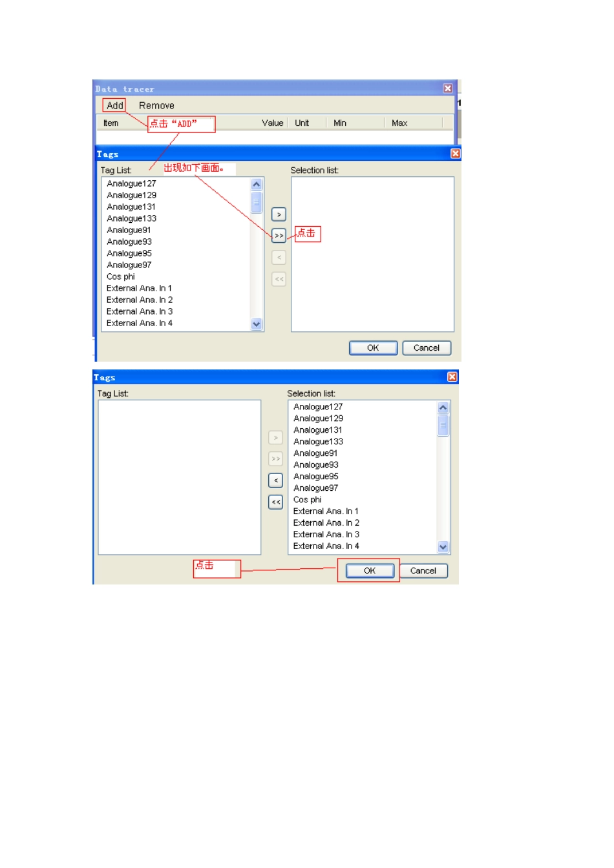Move all tags back with double left arrow, lower dialog

tap(275, 502)
